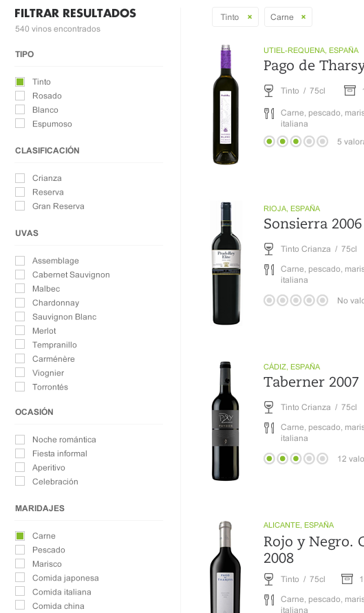This screenshot has height=613, width=364.
Task: Check the Tempranillo grape filter
Action: [20, 345]
